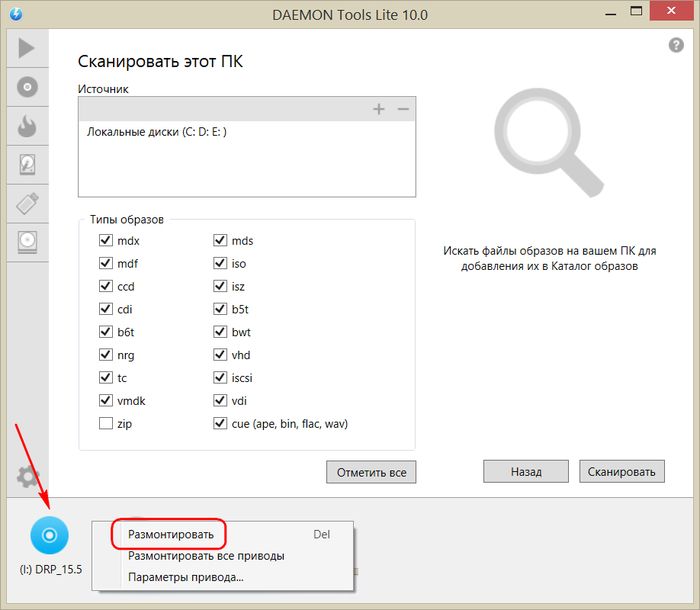Open the USB stick sidebar icon
The width and height of the screenshot is (700, 610).
pyautogui.click(x=27, y=203)
